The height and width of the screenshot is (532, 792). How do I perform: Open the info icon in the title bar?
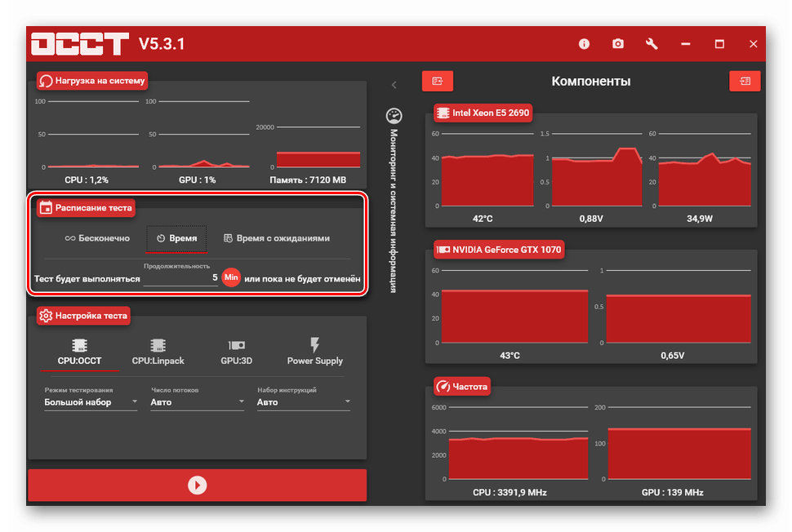584,44
